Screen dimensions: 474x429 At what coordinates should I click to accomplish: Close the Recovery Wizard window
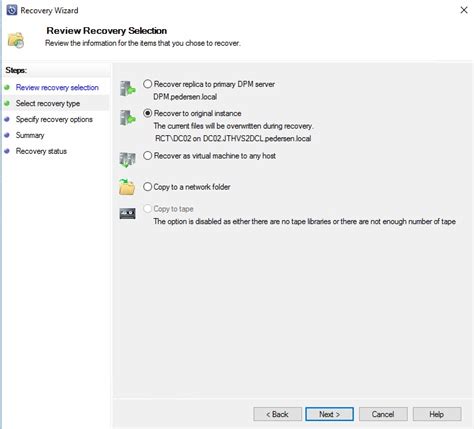pos(464,10)
